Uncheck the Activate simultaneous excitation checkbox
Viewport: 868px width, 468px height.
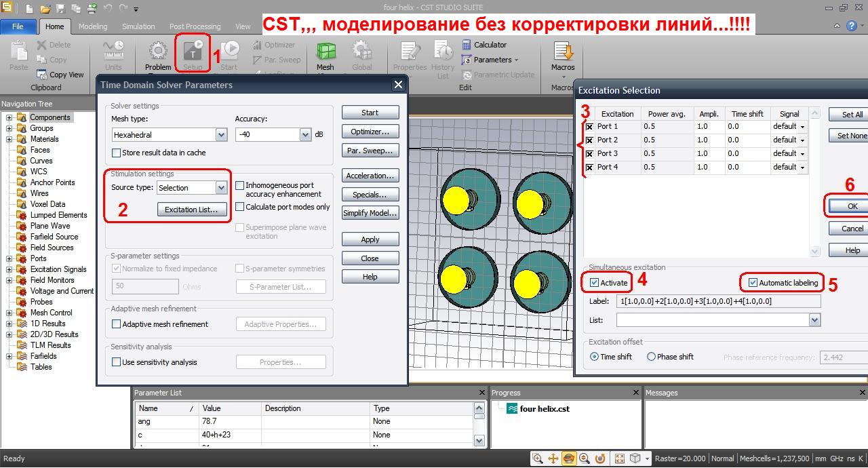tap(594, 283)
